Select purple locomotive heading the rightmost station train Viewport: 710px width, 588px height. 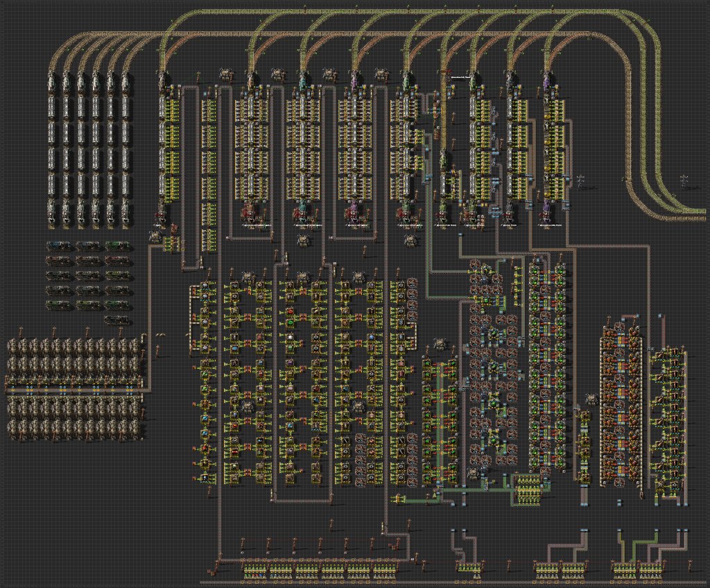[548, 82]
